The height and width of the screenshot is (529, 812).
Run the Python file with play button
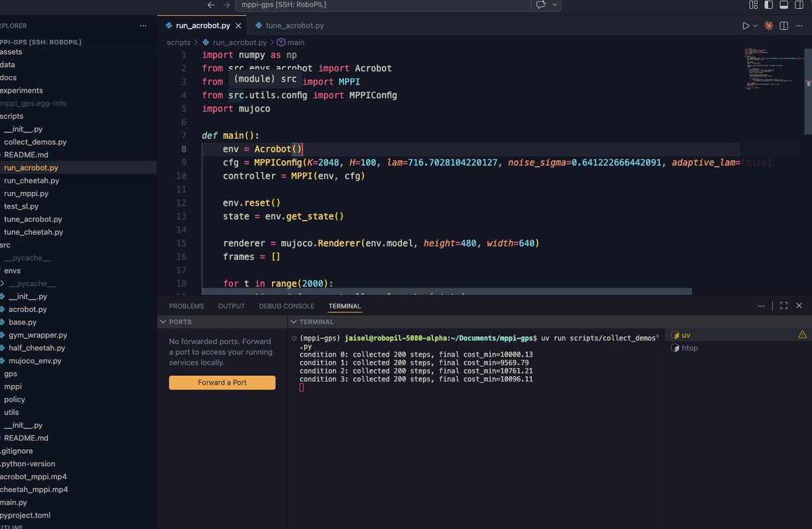coord(746,26)
